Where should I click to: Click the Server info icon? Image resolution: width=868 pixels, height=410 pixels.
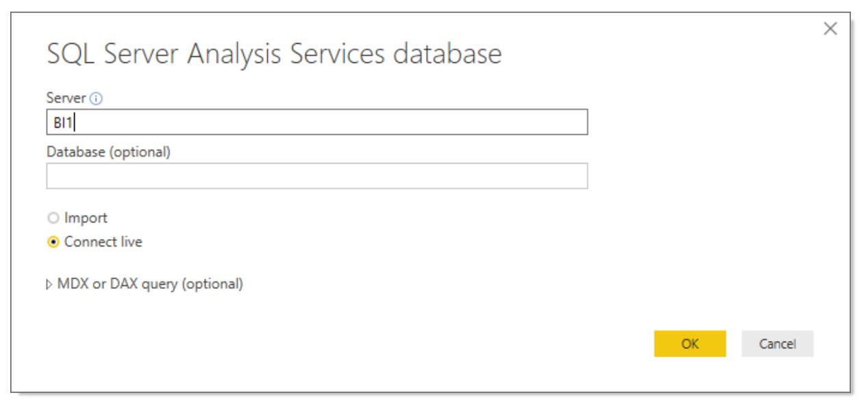[x=97, y=99]
